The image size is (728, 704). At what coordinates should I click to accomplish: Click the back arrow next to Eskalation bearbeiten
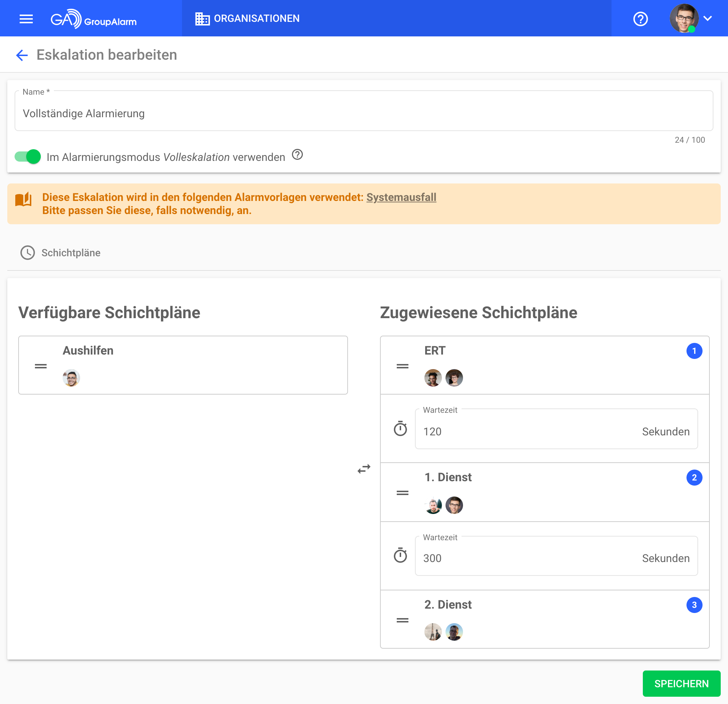(x=22, y=55)
